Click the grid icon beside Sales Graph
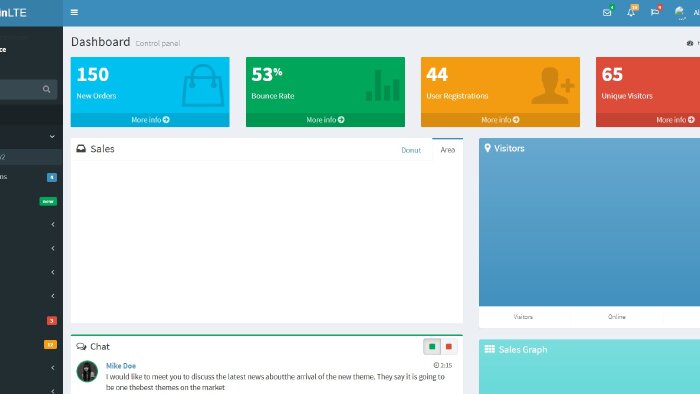This screenshot has height=394, width=700. click(490, 349)
